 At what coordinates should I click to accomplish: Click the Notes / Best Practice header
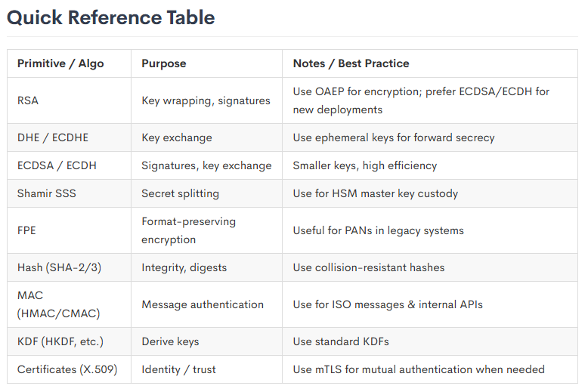tap(351, 63)
